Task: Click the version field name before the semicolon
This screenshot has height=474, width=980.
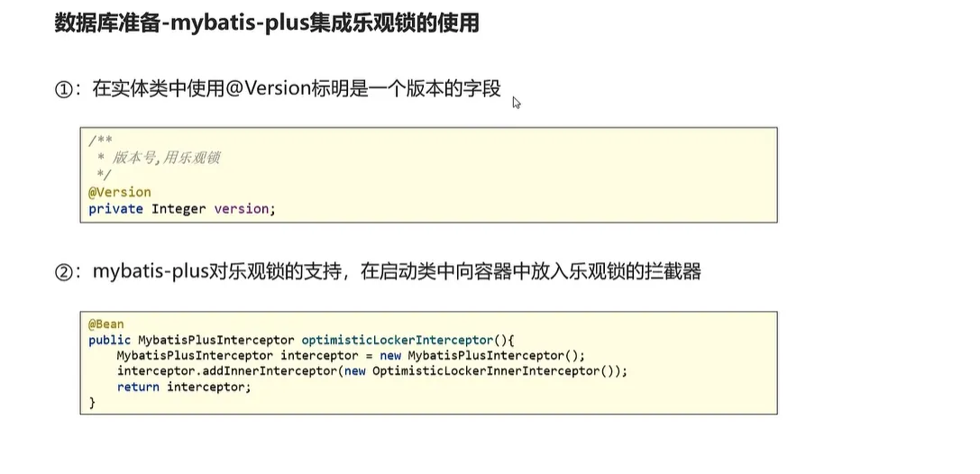Action: [241, 209]
